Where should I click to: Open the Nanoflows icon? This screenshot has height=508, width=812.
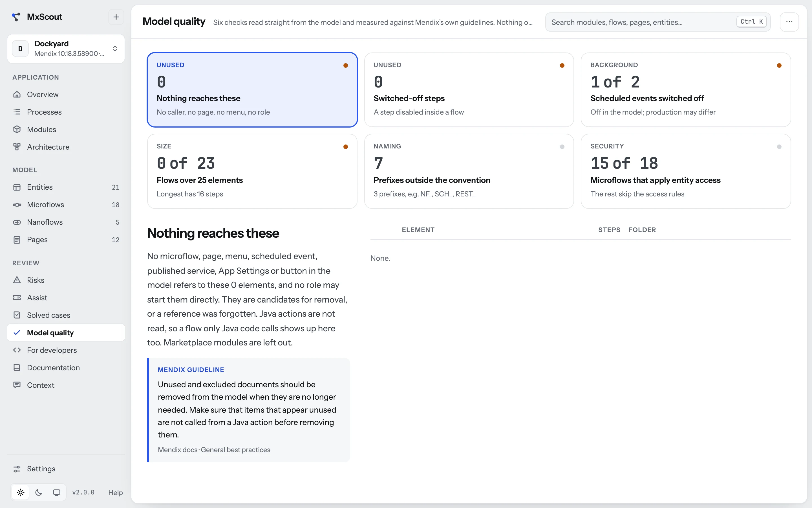tap(17, 222)
